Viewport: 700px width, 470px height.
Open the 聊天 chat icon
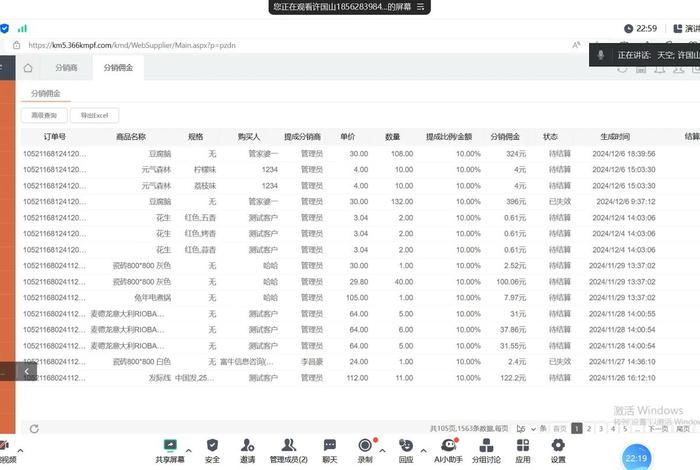pyautogui.click(x=330, y=445)
